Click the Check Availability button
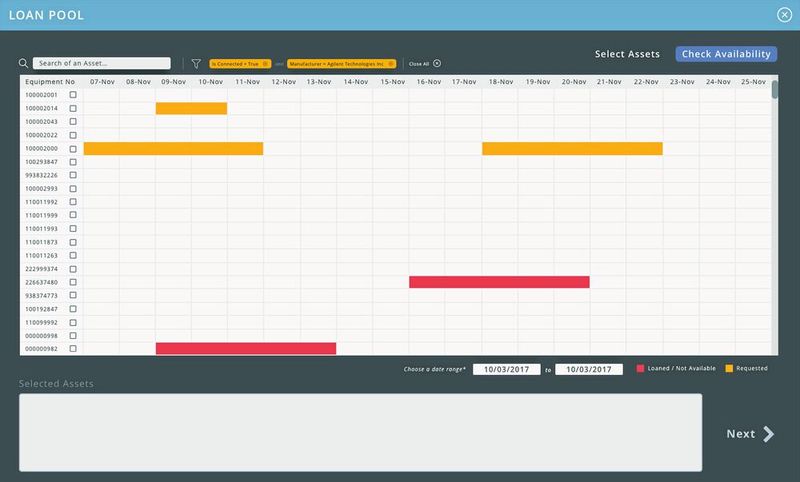This screenshot has height=482, width=800. point(726,54)
